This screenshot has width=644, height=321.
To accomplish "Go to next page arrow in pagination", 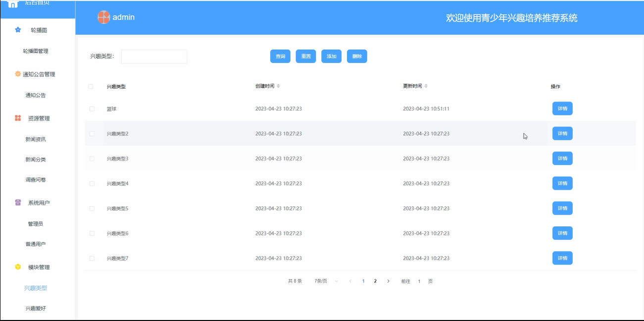I will point(388,281).
